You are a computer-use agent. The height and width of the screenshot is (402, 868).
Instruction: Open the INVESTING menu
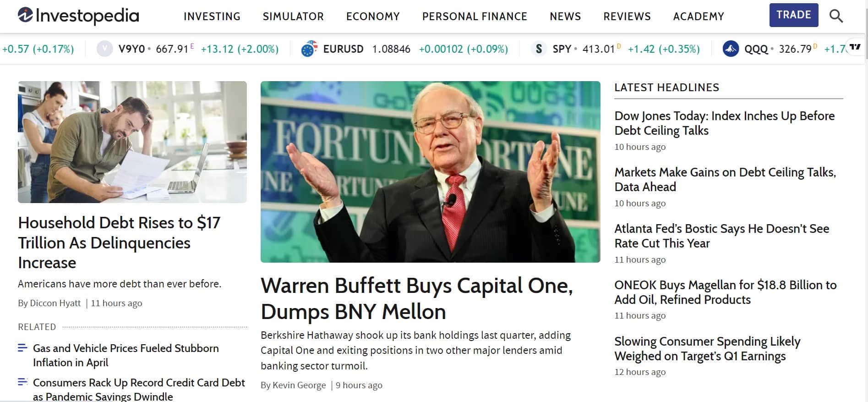click(212, 17)
